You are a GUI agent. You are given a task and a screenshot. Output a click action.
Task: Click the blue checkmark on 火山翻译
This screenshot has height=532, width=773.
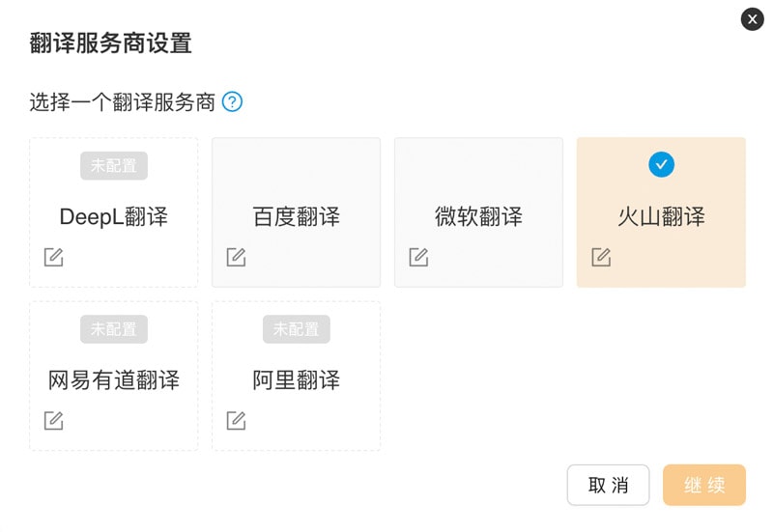pos(661,165)
